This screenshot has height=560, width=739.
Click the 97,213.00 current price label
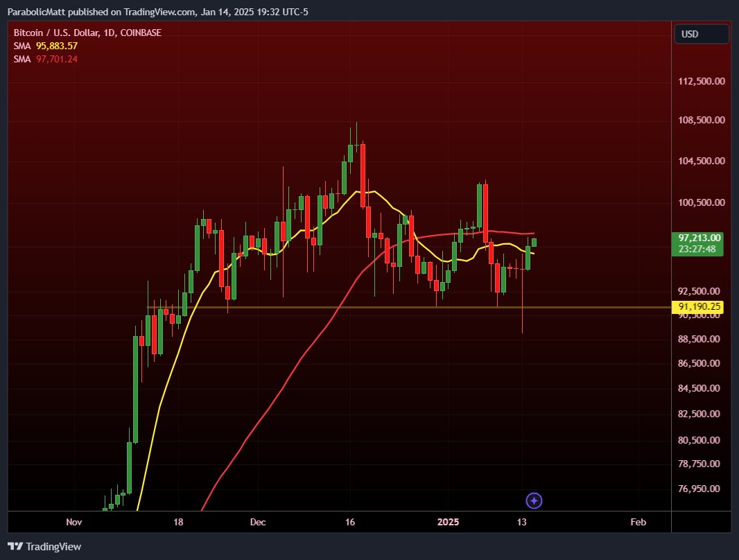699,238
